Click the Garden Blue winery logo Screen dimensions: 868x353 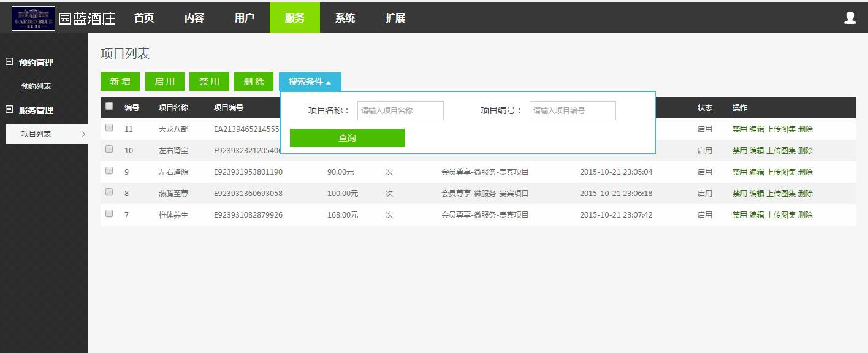[34, 18]
